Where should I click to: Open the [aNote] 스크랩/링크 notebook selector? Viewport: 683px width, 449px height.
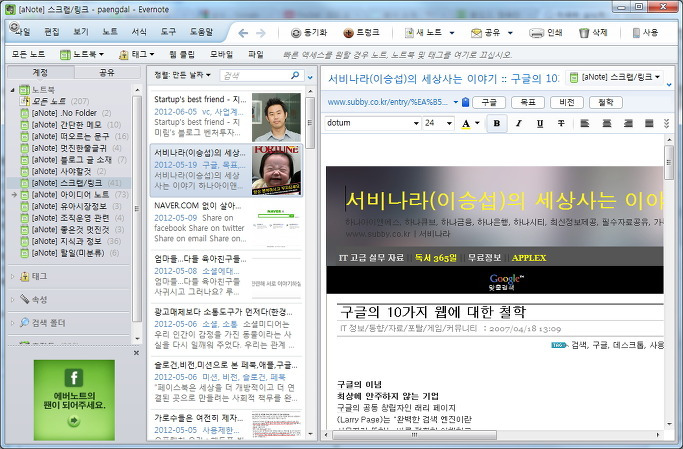point(615,77)
